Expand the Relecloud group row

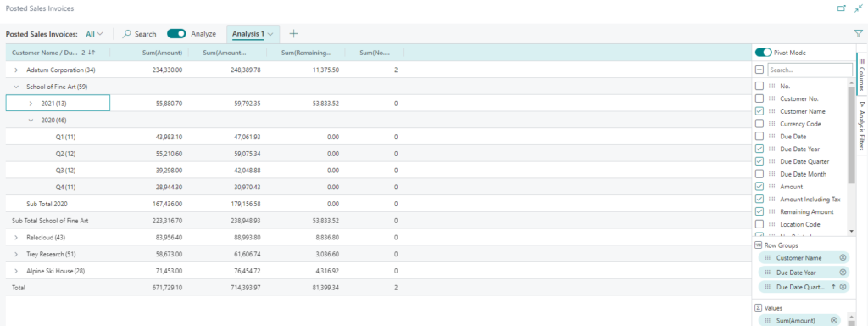point(16,238)
